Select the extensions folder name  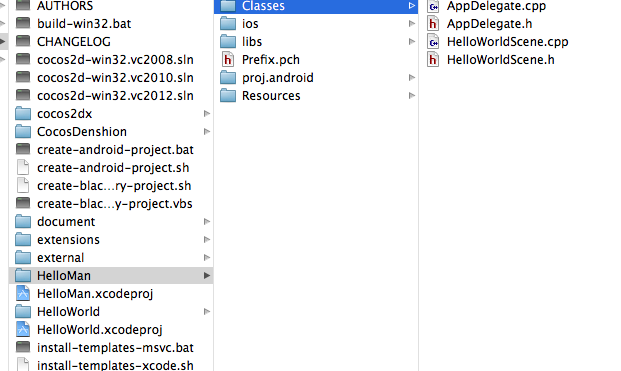[69, 240]
